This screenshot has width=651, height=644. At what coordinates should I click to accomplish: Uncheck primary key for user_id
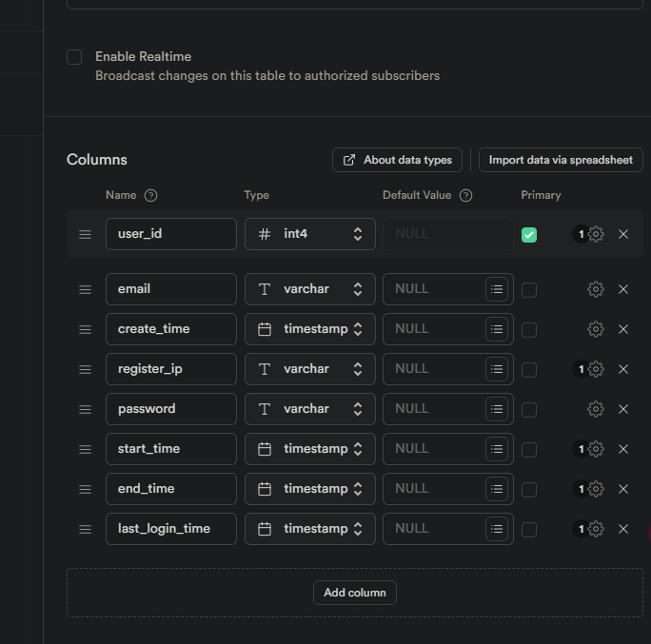tap(529, 234)
